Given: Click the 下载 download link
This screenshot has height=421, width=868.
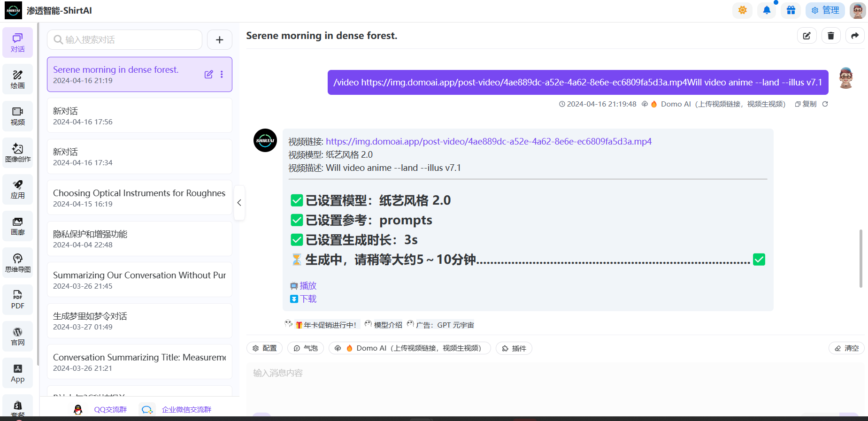Looking at the screenshot, I should point(308,299).
